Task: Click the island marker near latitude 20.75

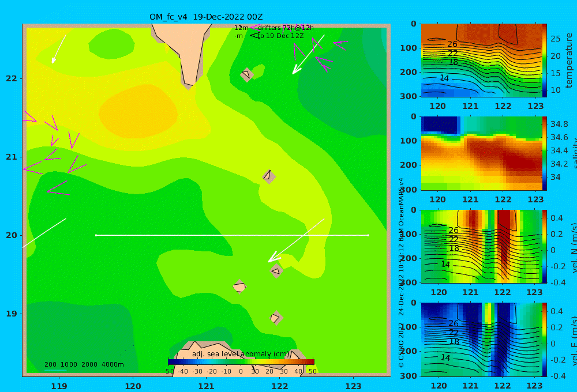Action: point(269,176)
